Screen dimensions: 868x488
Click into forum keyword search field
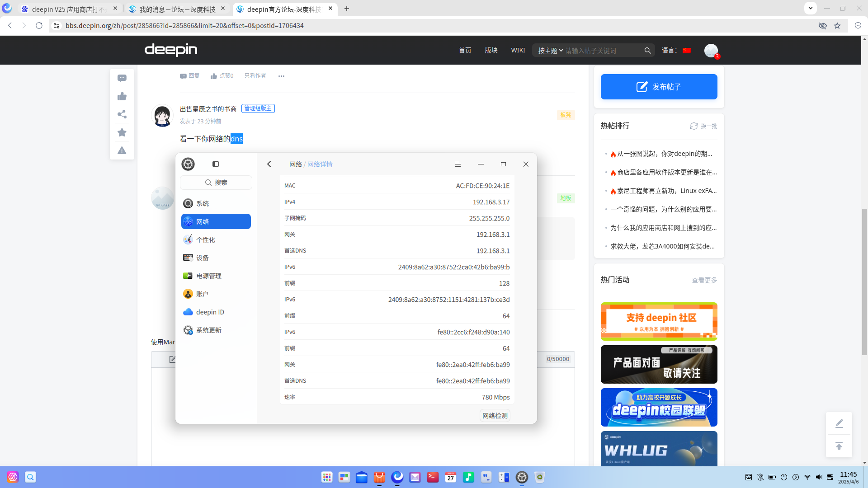coord(603,51)
